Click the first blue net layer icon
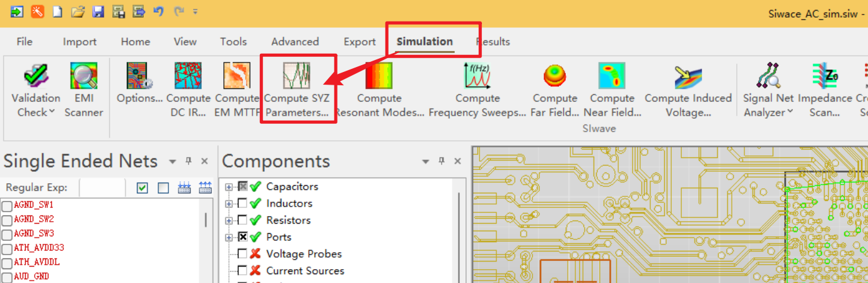868x283 pixels. tap(184, 188)
